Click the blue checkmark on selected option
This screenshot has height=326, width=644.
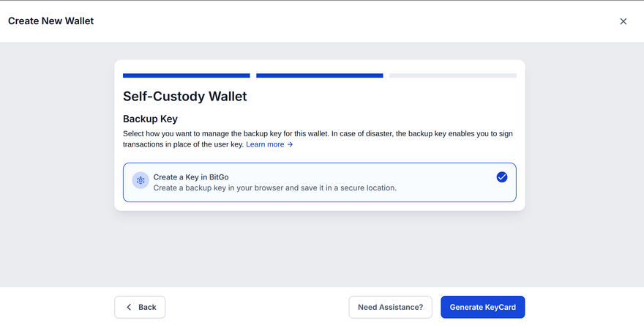click(x=501, y=177)
